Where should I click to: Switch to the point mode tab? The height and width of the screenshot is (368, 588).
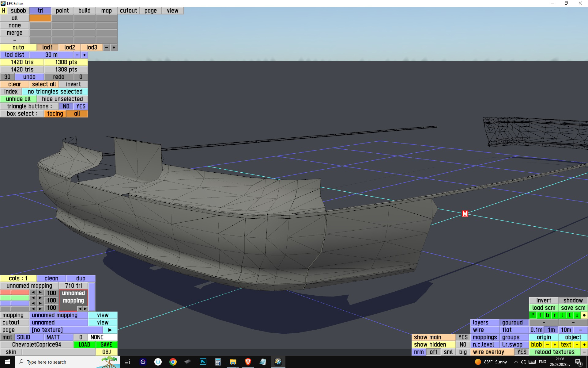62,10
